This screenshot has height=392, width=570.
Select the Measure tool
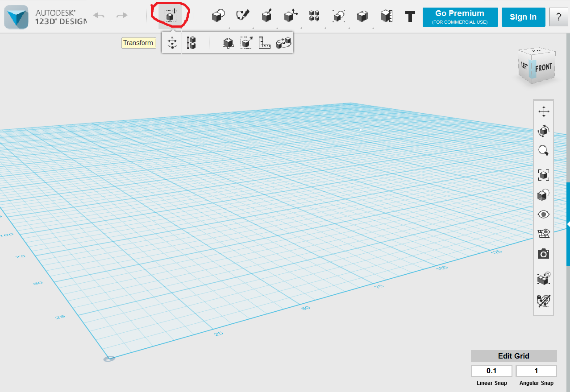[x=387, y=17]
